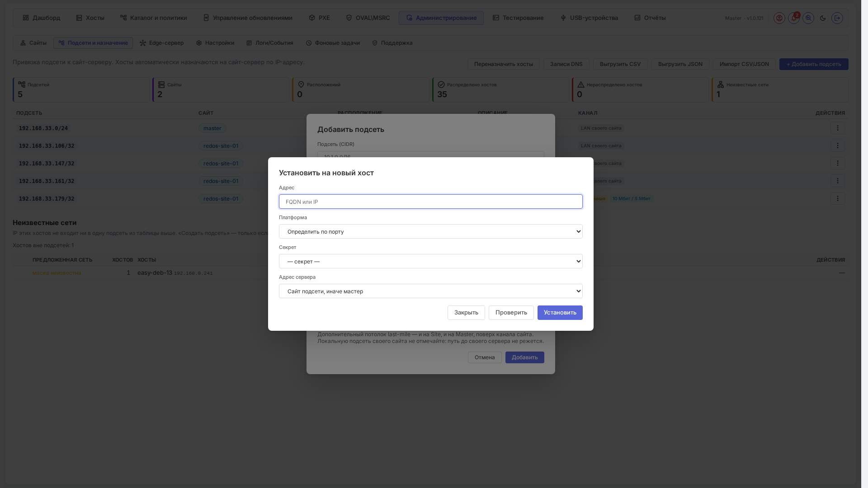Screen dimensions: 868x488
Task: Click the Переназначить хосты button
Action: click(504, 64)
